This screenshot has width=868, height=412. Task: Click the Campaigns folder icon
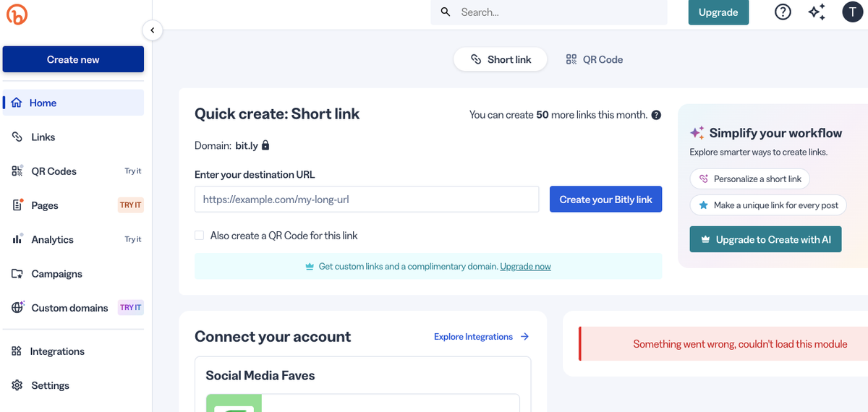coord(17,274)
